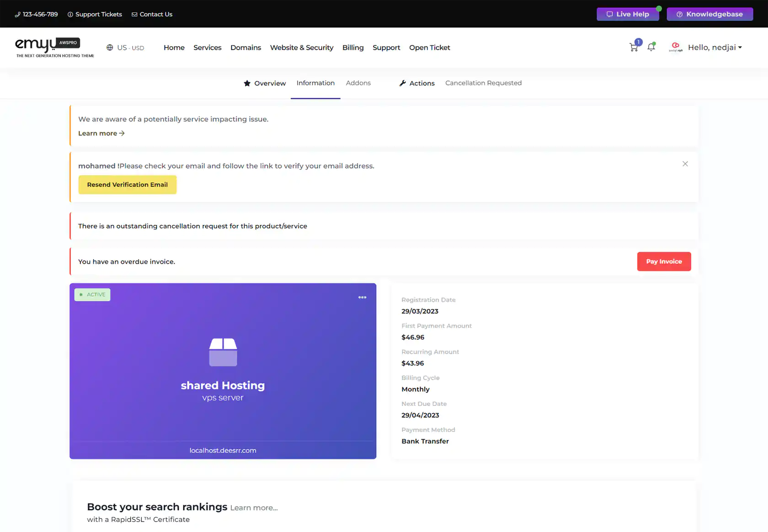Click the 29/03/2023 registration date
Screen dimensions: 768x532
tap(420, 311)
